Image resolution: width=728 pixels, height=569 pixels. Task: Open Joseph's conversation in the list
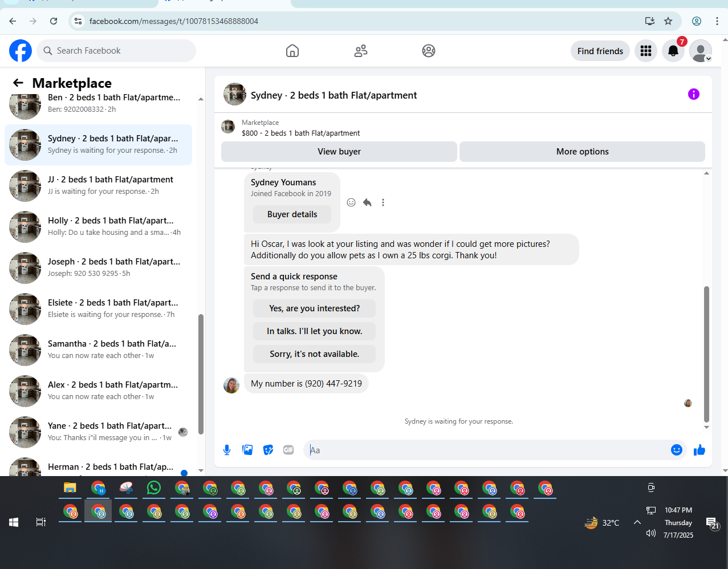point(98,268)
